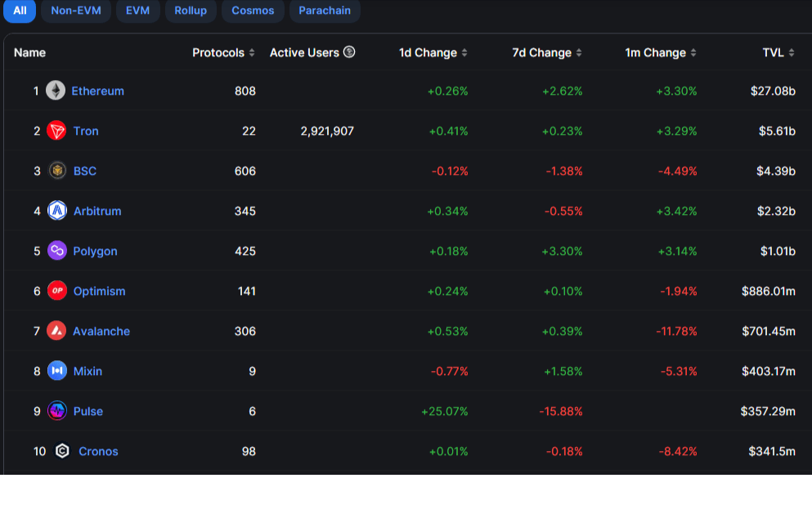Click Avalanche's 1m change -11.78%
812x505 pixels.
[676, 331]
